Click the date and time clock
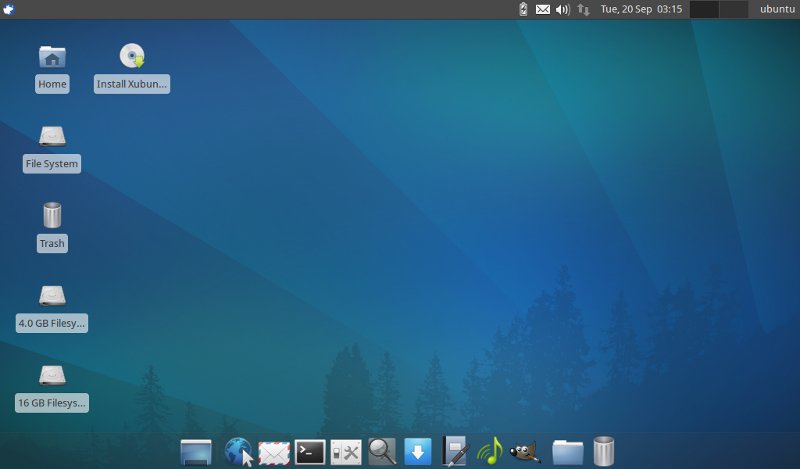This screenshot has width=800, height=469. point(640,9)
